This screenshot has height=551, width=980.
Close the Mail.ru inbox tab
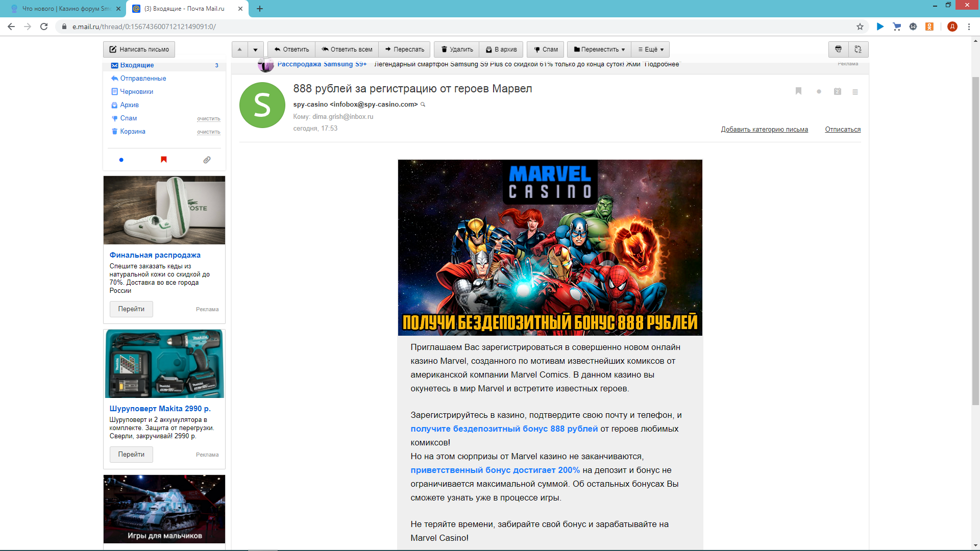240,9
